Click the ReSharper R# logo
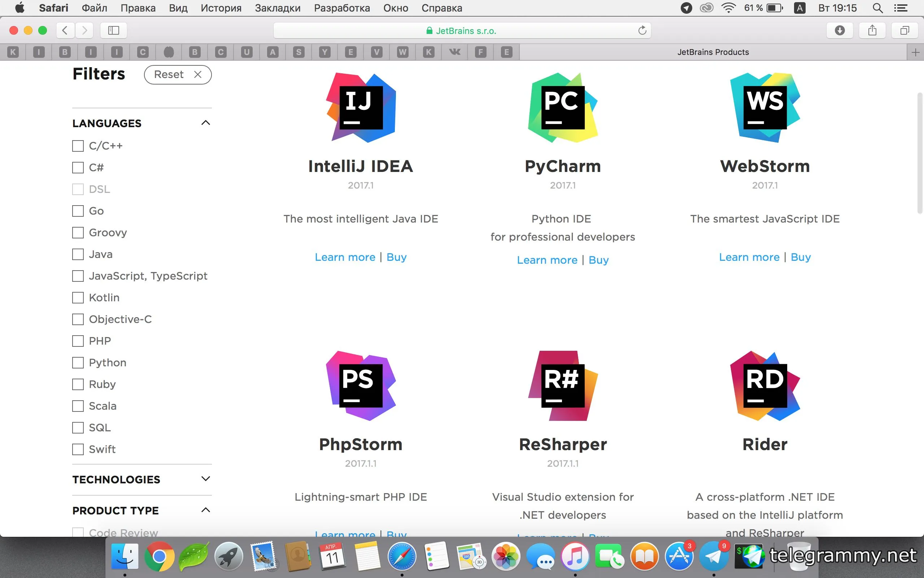Viewport: 924px width, 578px height. click(563, 386)
